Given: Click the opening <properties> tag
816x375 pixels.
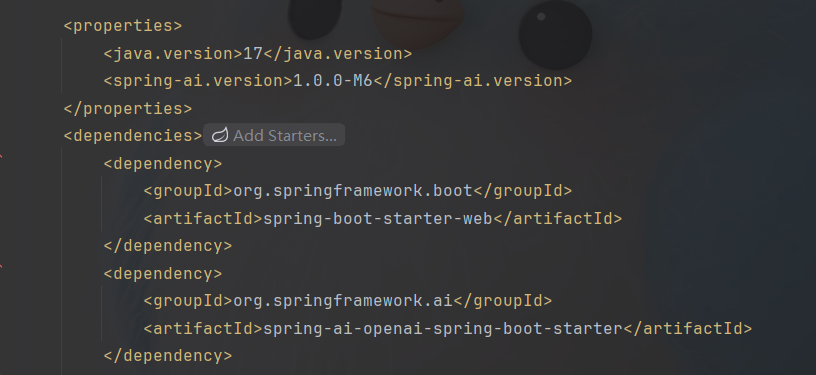Looking at the screenshot, I should (x=123, y=26).
